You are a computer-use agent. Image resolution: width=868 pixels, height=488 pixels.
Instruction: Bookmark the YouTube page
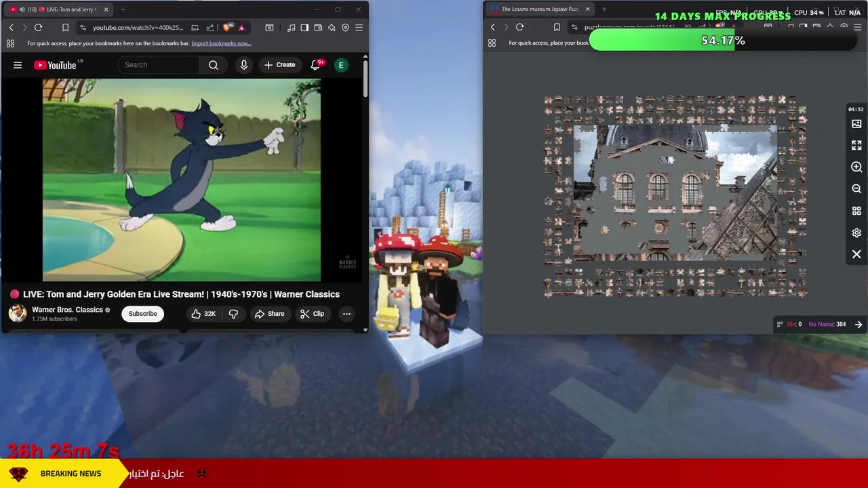[65, 28]
